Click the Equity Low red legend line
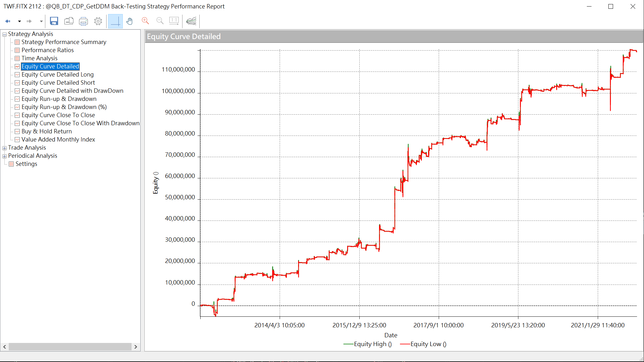Viewport: 644px width, 362px height. (405, 344)
